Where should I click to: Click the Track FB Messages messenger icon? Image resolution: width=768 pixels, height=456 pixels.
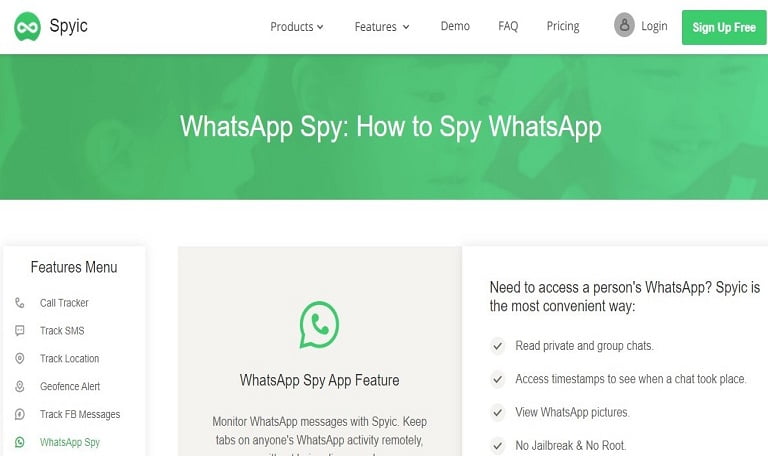(x=20, y=414)
